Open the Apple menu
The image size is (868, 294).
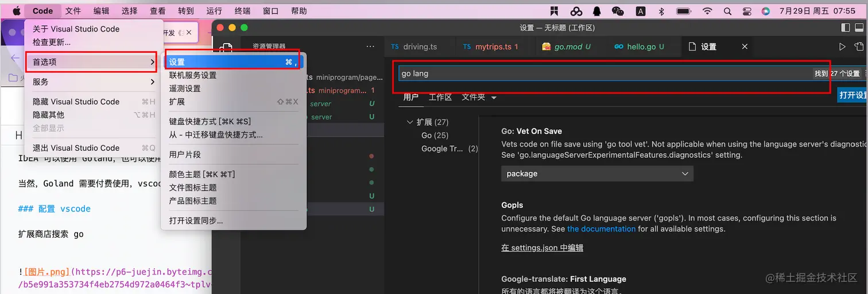[x=15, y=11]
